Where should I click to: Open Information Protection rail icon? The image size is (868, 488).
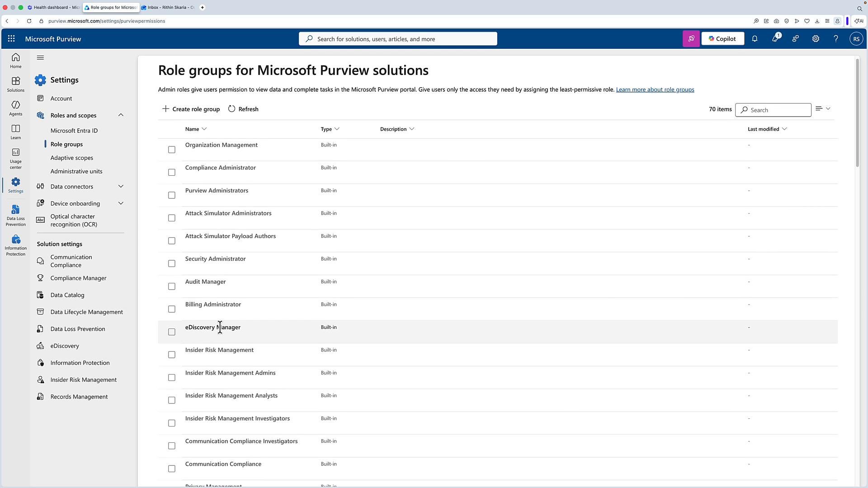pos(16,245)
